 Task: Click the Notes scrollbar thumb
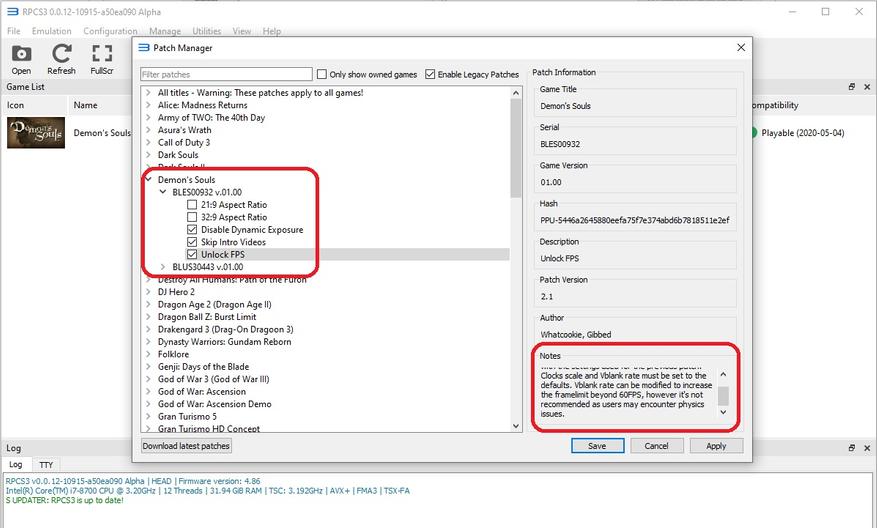pos(723,395)
